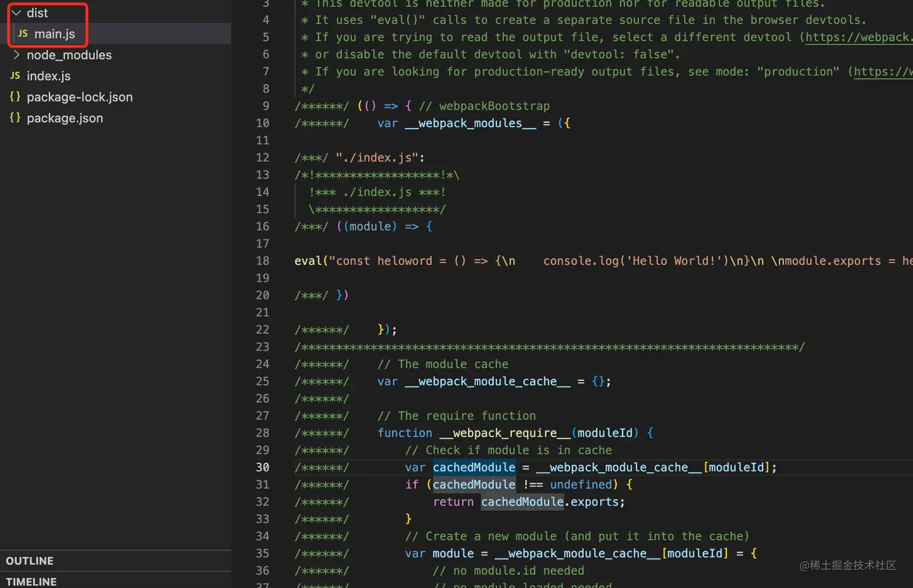This screenshot has width=913, height=588.
Task: Open main.js in the dist folder
Action: pyautogui.click(x=54, y=34)
